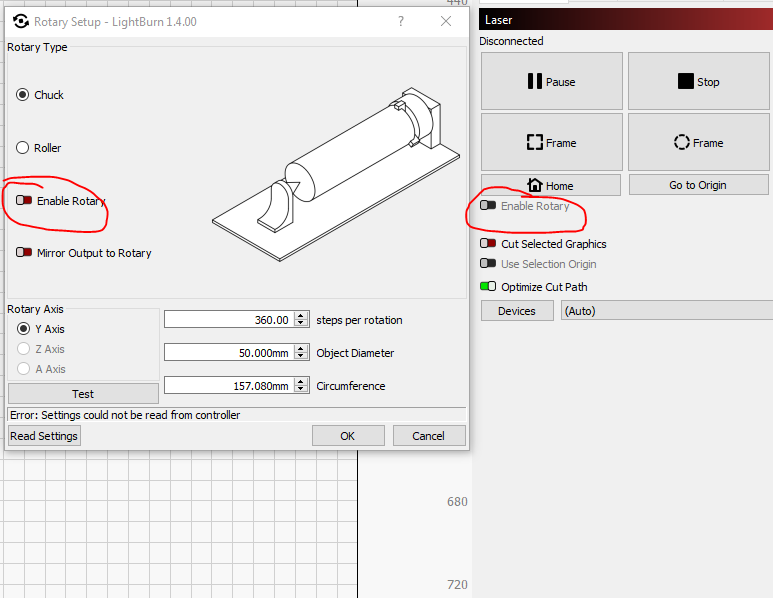Click the Home button

[551, 185]
